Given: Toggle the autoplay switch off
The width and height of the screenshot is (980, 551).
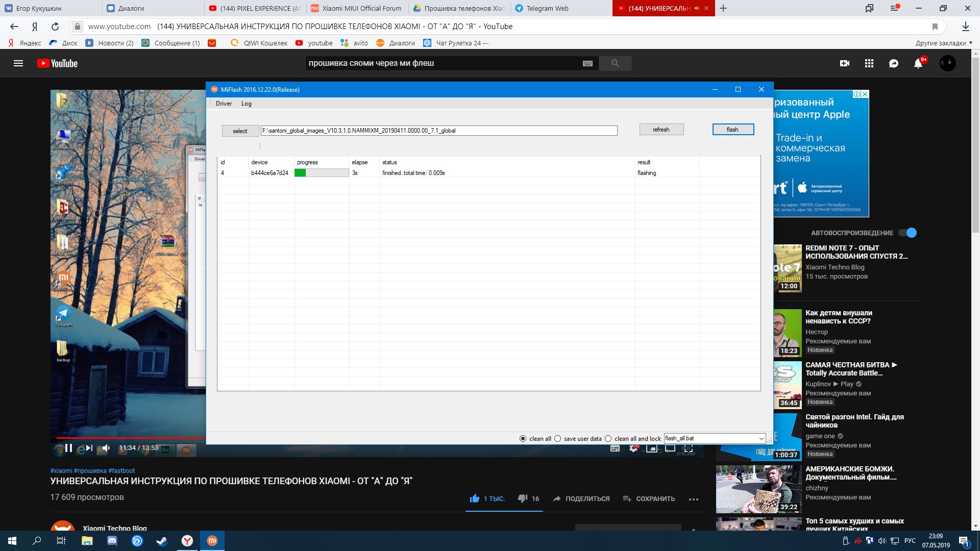Looking at the screenshot, I should [908, 233].
